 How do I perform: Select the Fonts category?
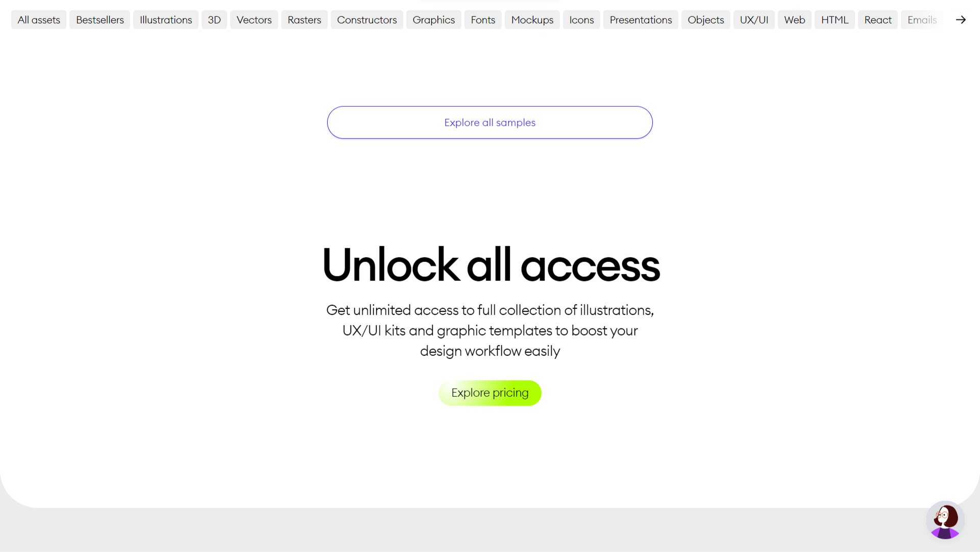click(483, 20)
